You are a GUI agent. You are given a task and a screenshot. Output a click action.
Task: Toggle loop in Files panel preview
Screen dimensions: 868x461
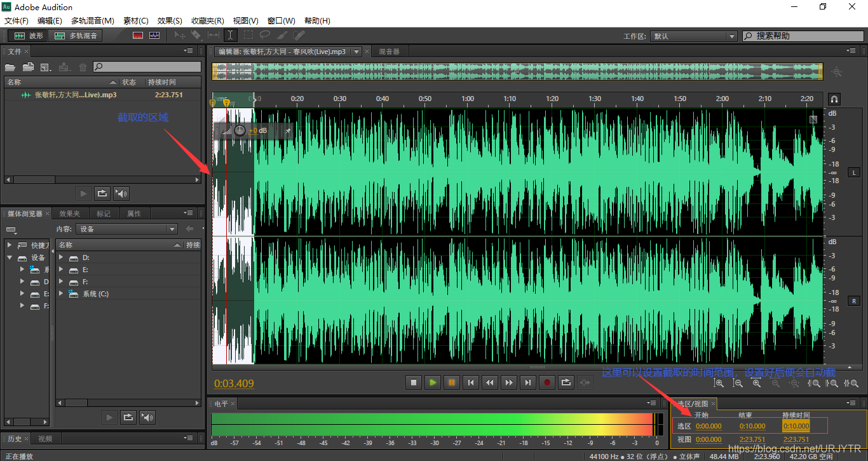[102, 193]
